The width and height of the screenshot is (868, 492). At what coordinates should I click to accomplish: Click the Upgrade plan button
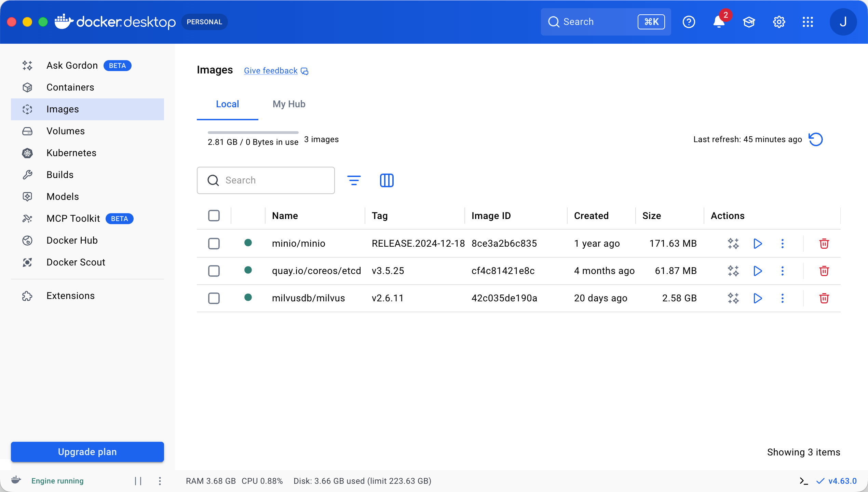pyautogui.click(x=87, y=452)
